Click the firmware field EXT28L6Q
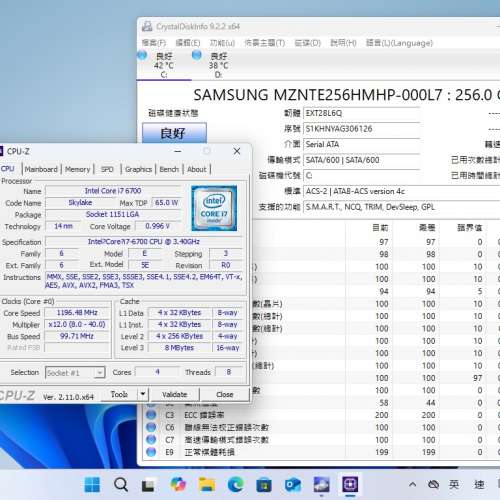 [361, 113]
